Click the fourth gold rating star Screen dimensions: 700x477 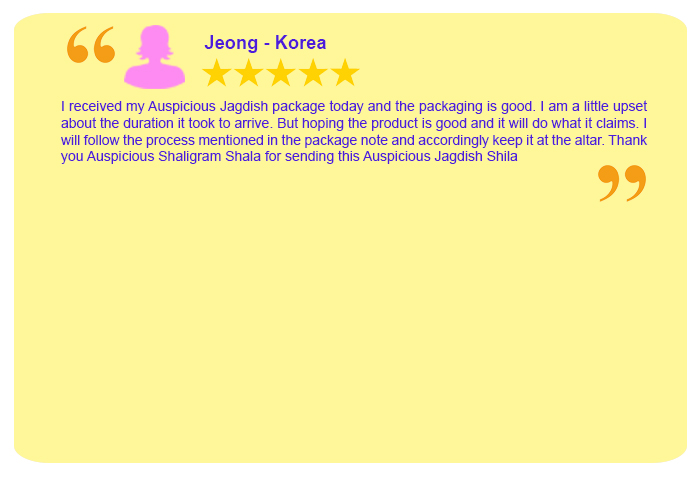[x=313, y=73]
